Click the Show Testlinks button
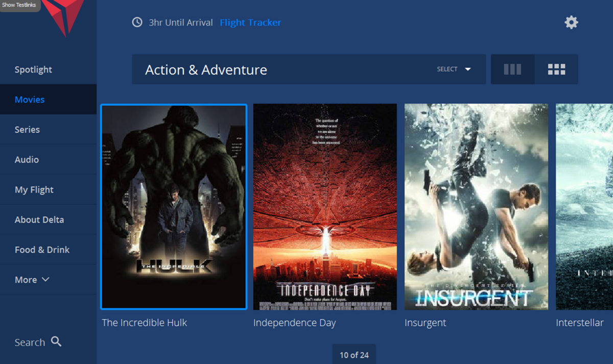The width and height of the screenshot is (613, 364). tap(19, 5)
